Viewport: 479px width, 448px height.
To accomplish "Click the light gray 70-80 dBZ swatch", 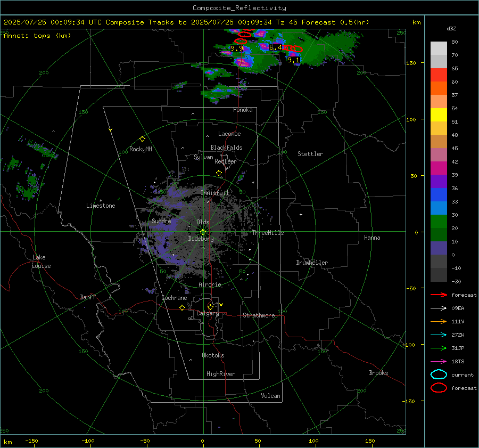I will click(439, 48).
